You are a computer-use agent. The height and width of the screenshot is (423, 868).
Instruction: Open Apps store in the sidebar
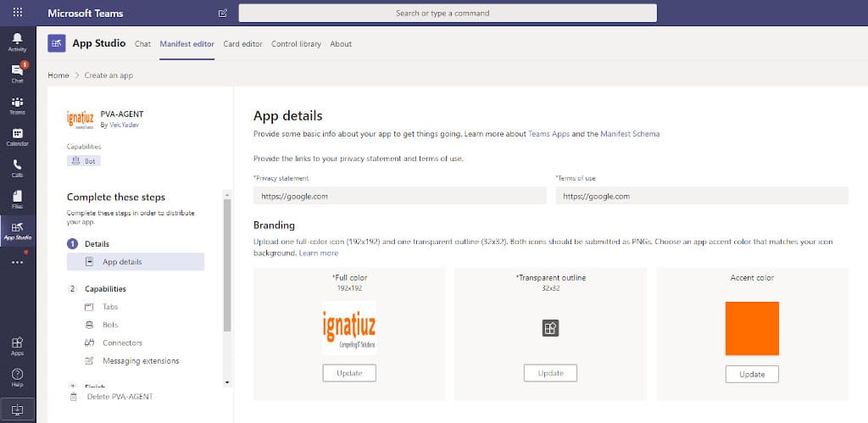[x=17, y=346]
